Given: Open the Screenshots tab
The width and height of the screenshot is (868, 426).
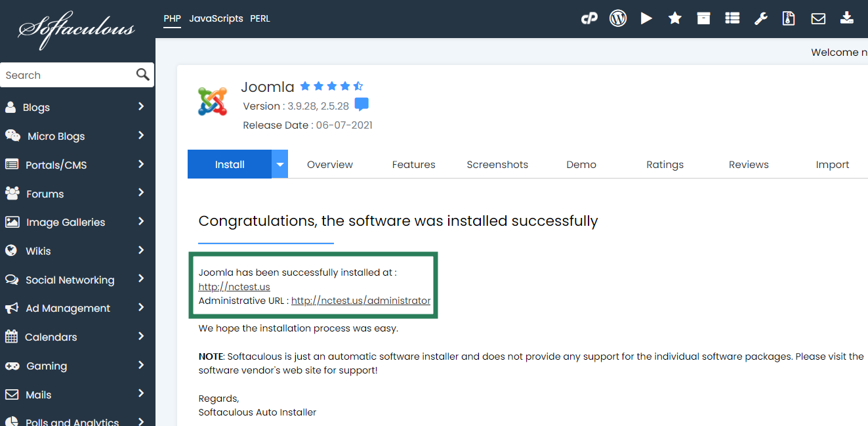Looking at the screenshot, I should click(x=497, y=165).
